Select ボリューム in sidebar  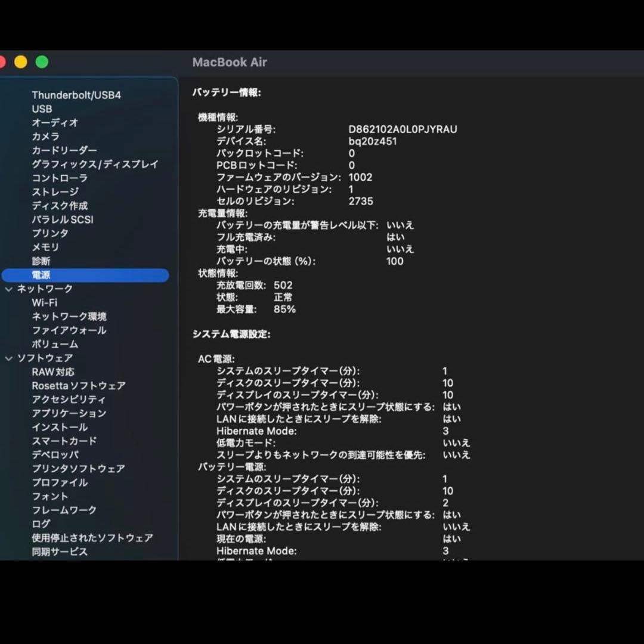[x=55, y=345]
